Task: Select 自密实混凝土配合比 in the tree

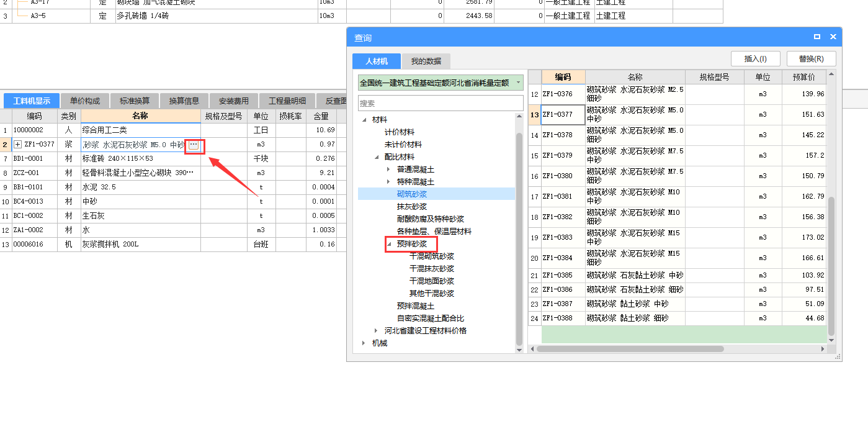Action: pos(431,318)
